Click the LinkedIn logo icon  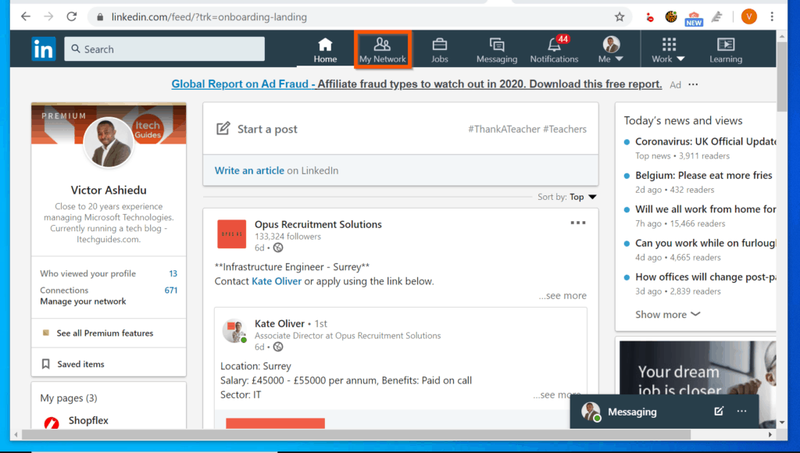(43, 49)
